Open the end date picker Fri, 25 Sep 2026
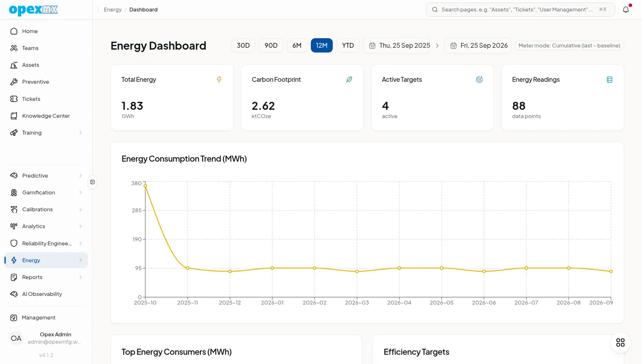642x364 pixels. click(477, 45)
